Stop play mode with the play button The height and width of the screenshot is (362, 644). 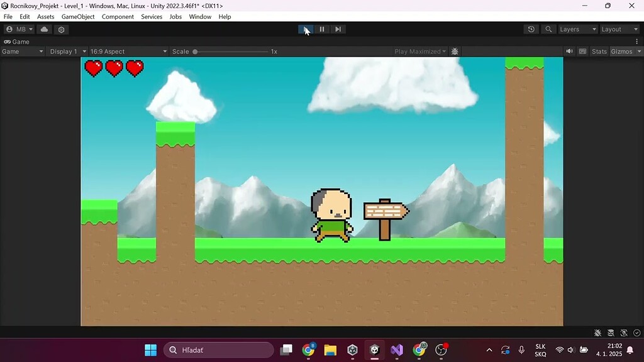(306, 29)
